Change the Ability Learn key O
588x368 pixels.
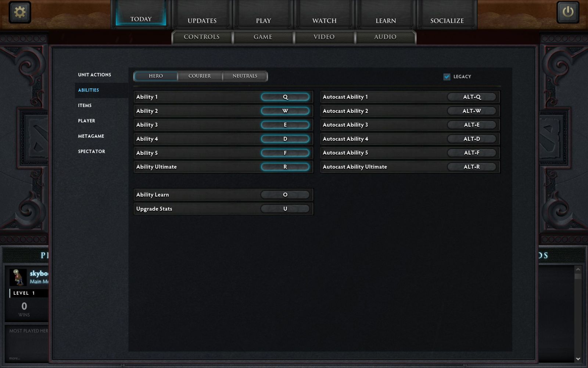coord(285,195)
